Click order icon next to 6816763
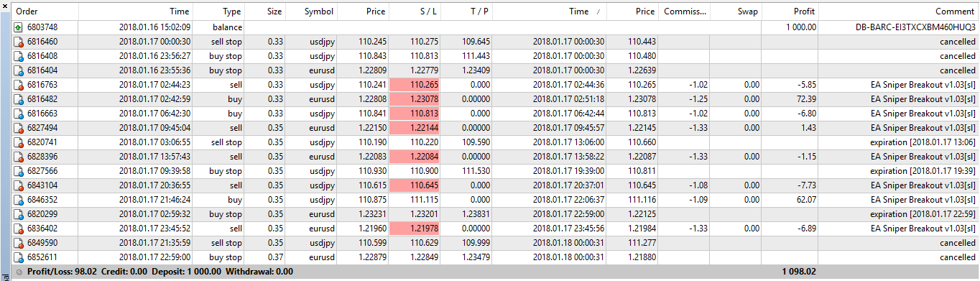This screenshot has height=281, width=980. pos(18,85)
